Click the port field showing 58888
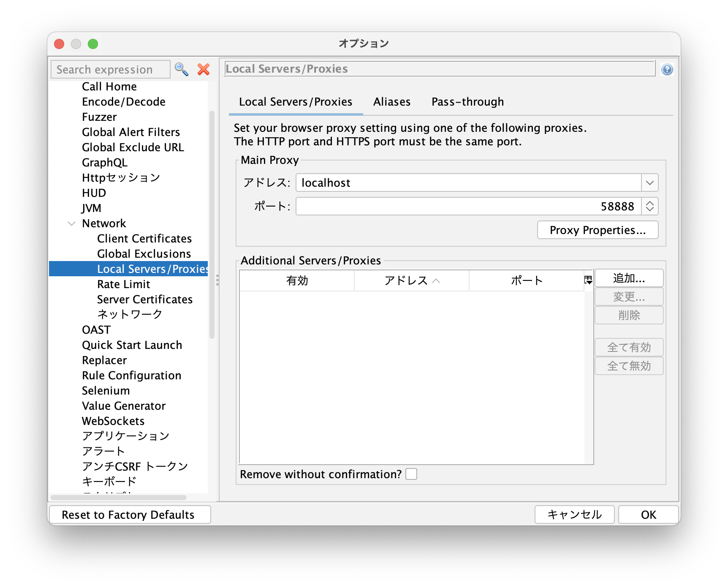The image size is (728, 588). pyautogui.click(x=468, y=207)
